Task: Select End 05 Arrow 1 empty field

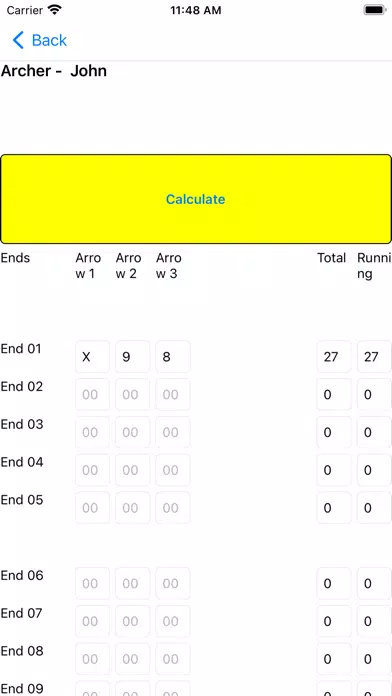Action: [92, 507]
